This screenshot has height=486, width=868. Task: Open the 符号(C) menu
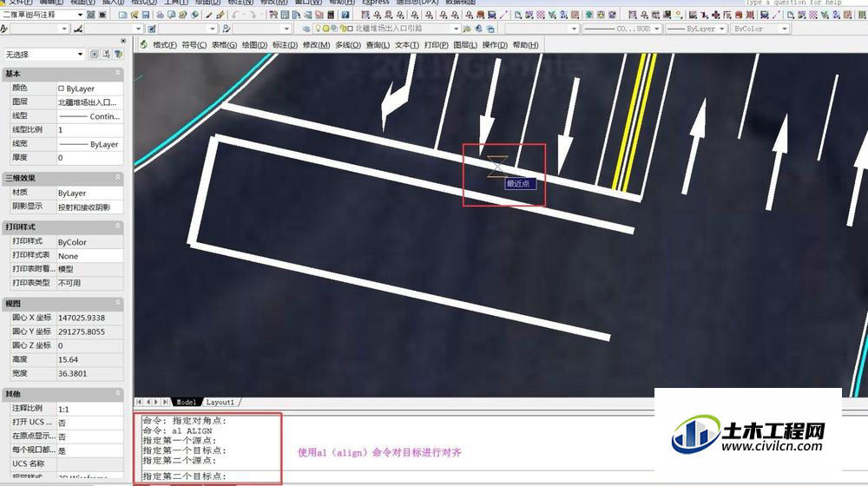194,45
